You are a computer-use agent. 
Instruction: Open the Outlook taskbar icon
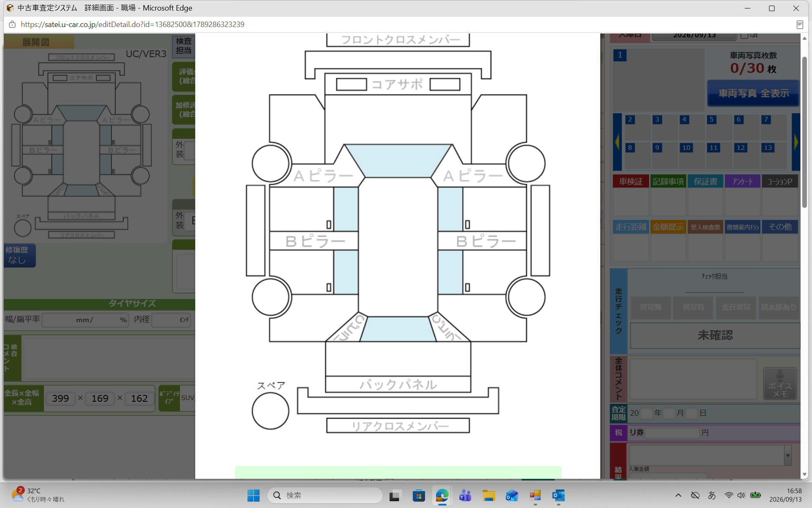[558, 495]
